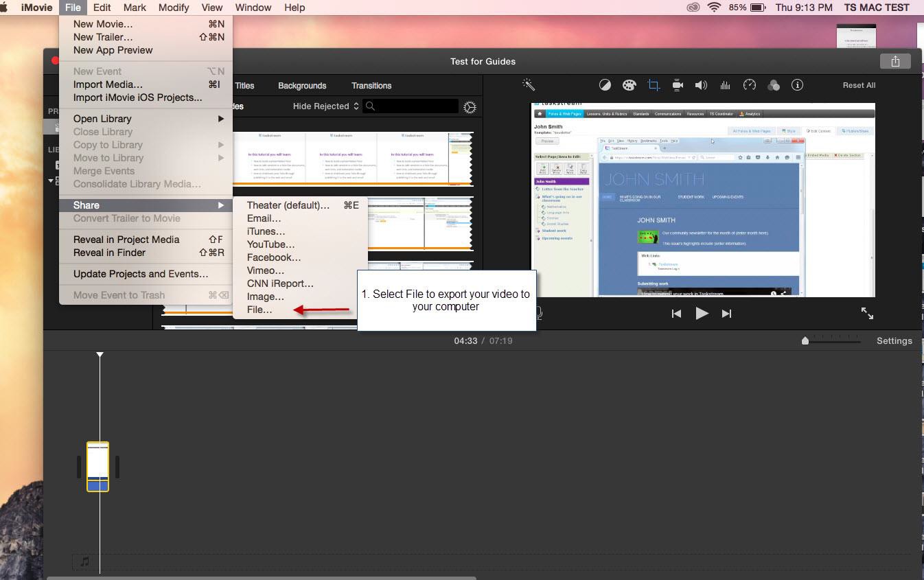
Task: Select Reveal in Finder
Action: pos(146,253)
